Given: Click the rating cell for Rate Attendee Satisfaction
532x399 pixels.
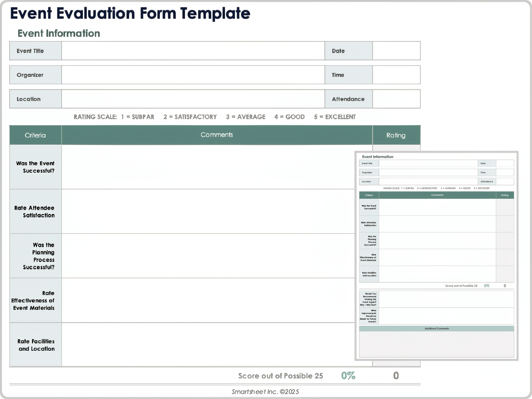Looking at the screenshot, I should click(x=396, y=211).
